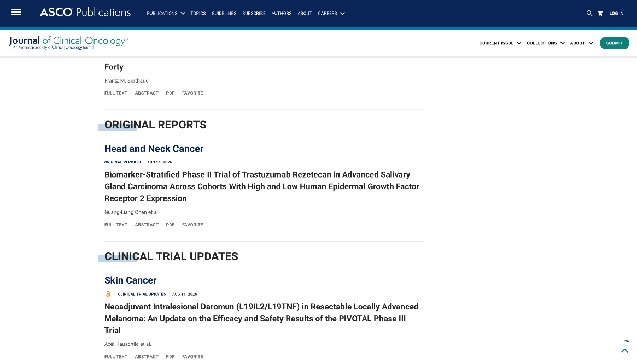Screen dimensions: 637x364
Task: Expand the Current Issue dropdown
Action: (500, 43)
